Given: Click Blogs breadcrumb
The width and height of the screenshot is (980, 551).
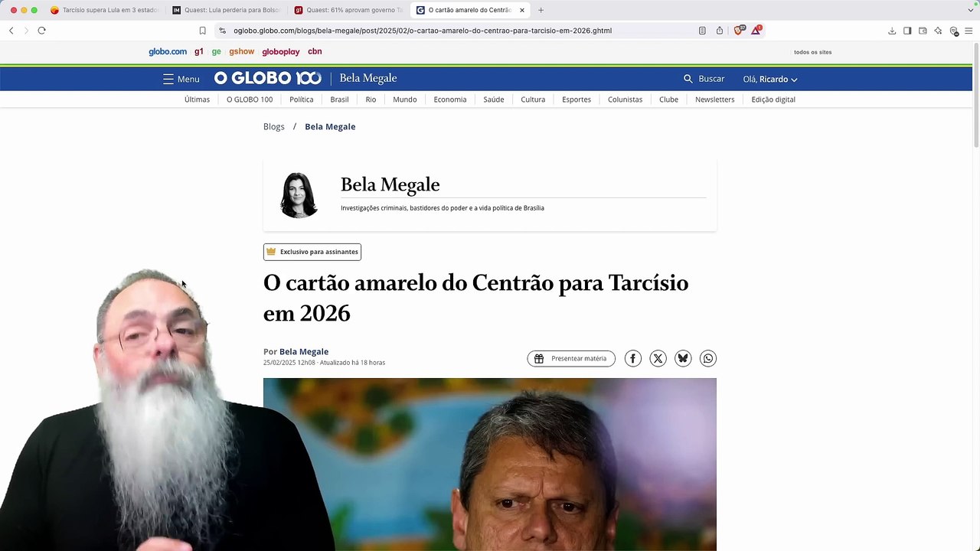Looking at the screenshot, I should (x=274, y=126).
